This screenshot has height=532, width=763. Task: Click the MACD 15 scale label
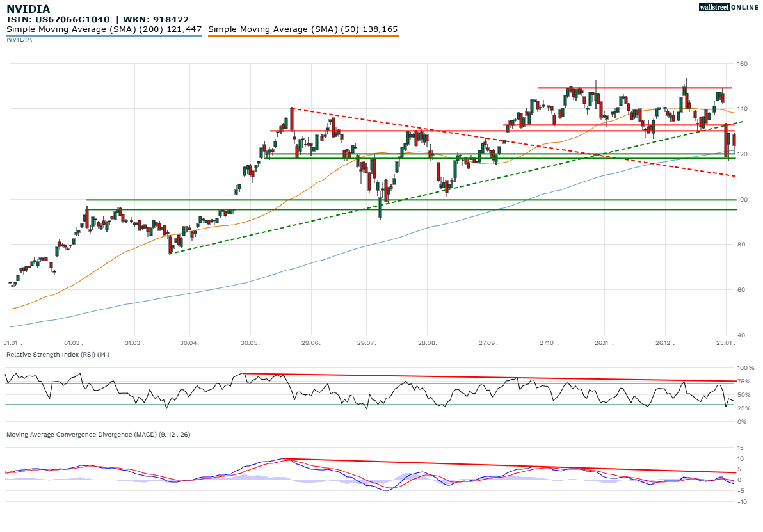coord(740,447)
